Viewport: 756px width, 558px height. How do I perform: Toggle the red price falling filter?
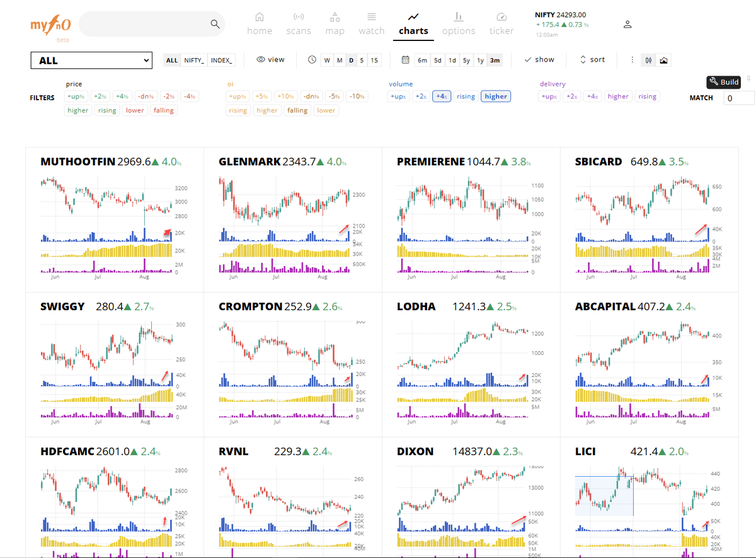tap(164, 110)
